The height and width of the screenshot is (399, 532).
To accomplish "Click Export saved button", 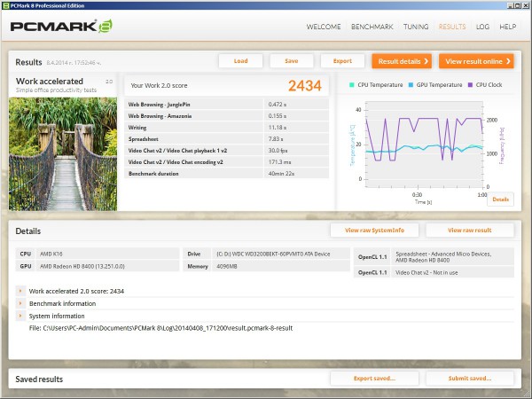I will (x=374, y=379).
